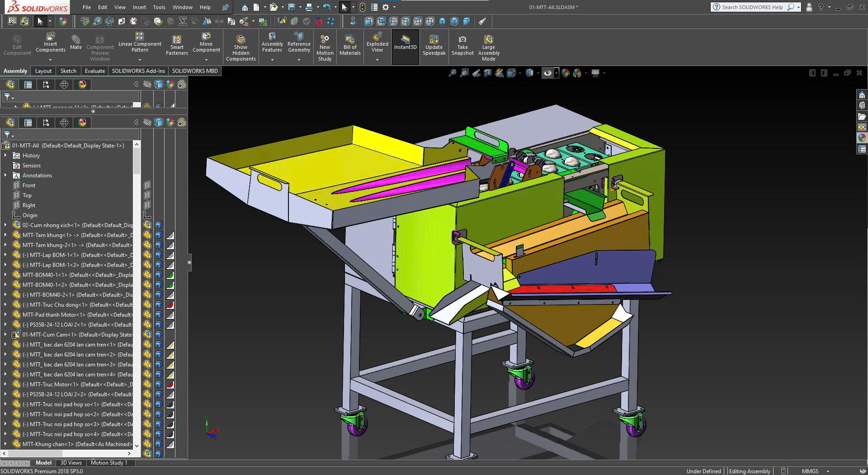The width and height of the screenshot is (868, 475).
Task: Open Linear Component Pattern dropdown arrow
Action: 140,60
